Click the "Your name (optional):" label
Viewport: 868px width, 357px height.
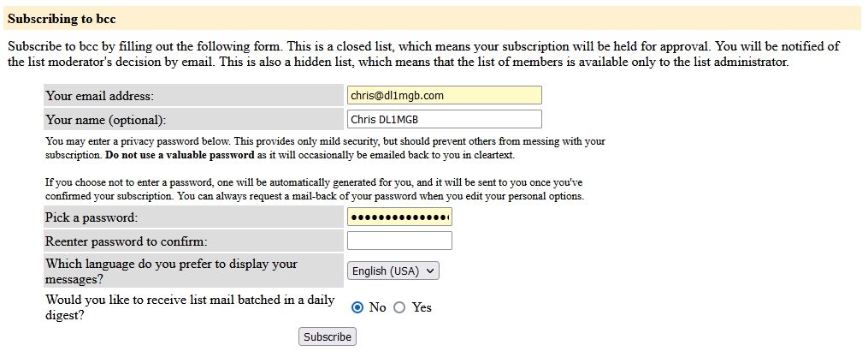(106, 120)
